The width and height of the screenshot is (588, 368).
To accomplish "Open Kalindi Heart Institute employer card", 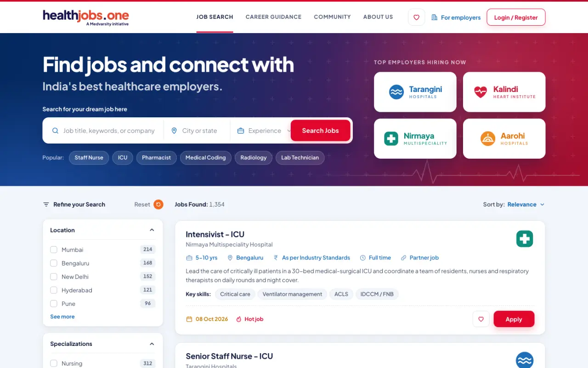I will (504, 92).
